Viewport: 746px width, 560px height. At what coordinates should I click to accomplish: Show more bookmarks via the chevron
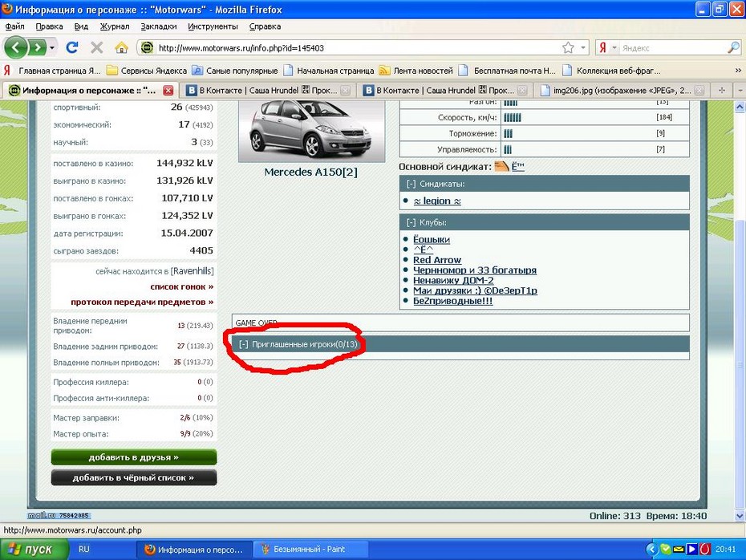pyautogui.click(x=738, y=71)
